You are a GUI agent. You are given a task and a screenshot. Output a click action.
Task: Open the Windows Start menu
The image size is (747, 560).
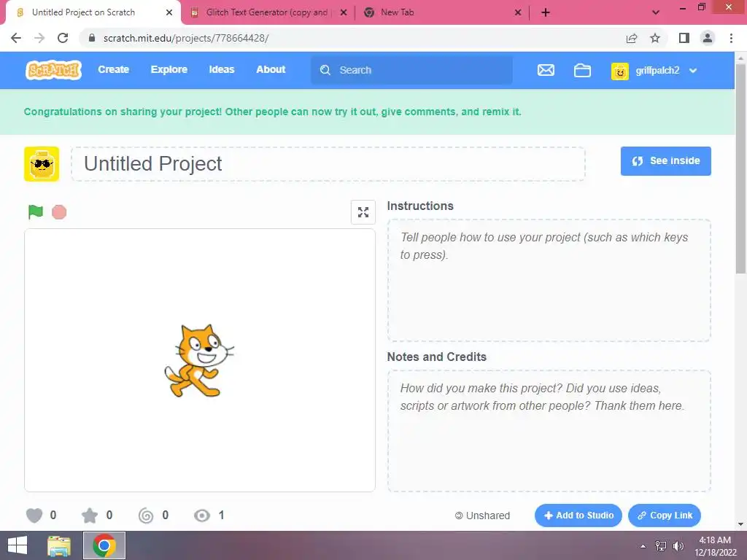tap(18, 545)
